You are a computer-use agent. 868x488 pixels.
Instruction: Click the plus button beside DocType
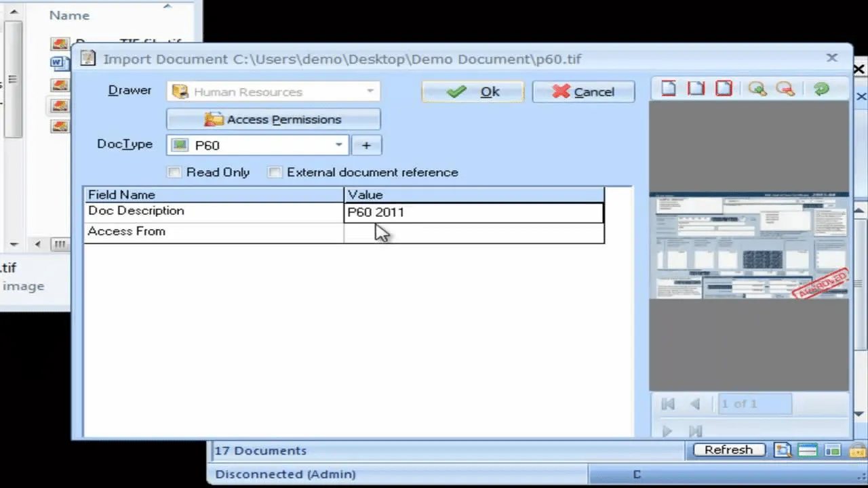tap(367, 145)
